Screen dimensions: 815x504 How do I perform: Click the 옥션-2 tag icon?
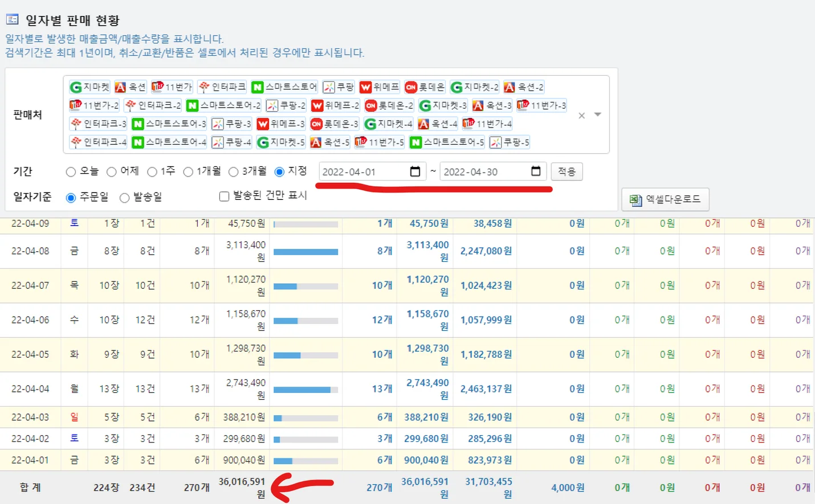pos(510,87)
